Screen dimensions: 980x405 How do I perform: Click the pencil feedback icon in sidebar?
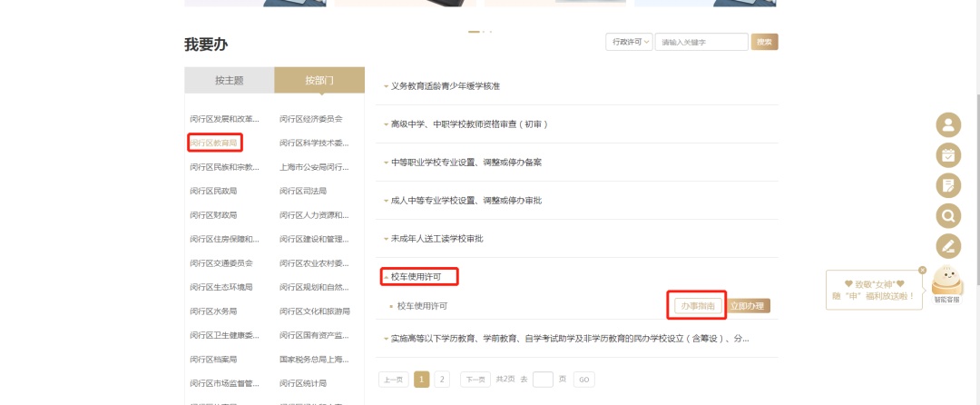tap(948, 245)
